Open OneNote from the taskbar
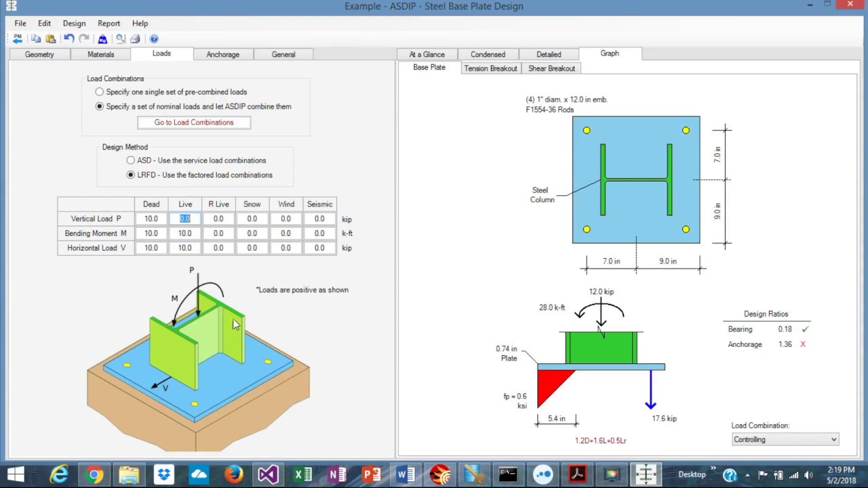This screenshot has height=488, width=868. click(x=337, y=474)
